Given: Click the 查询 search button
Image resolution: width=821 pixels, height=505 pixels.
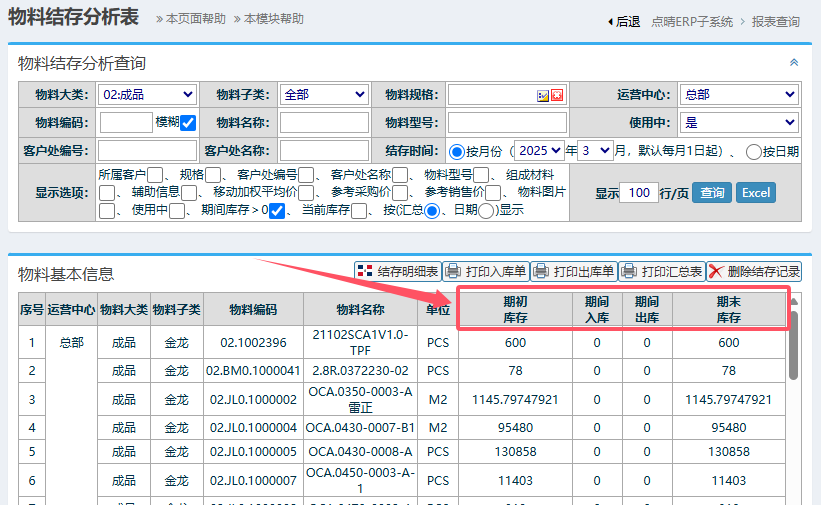Looking at the screenshot, I should click(712, 193).
